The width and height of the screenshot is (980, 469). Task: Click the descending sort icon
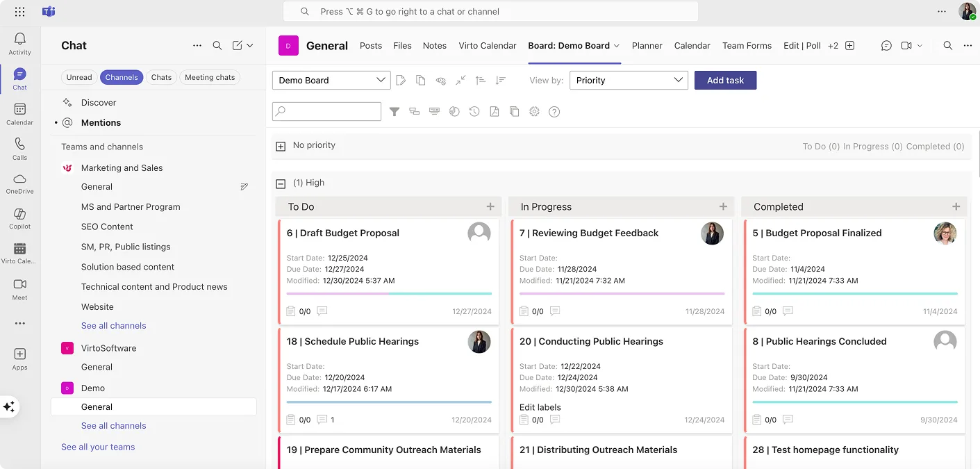tap(500, 80)
